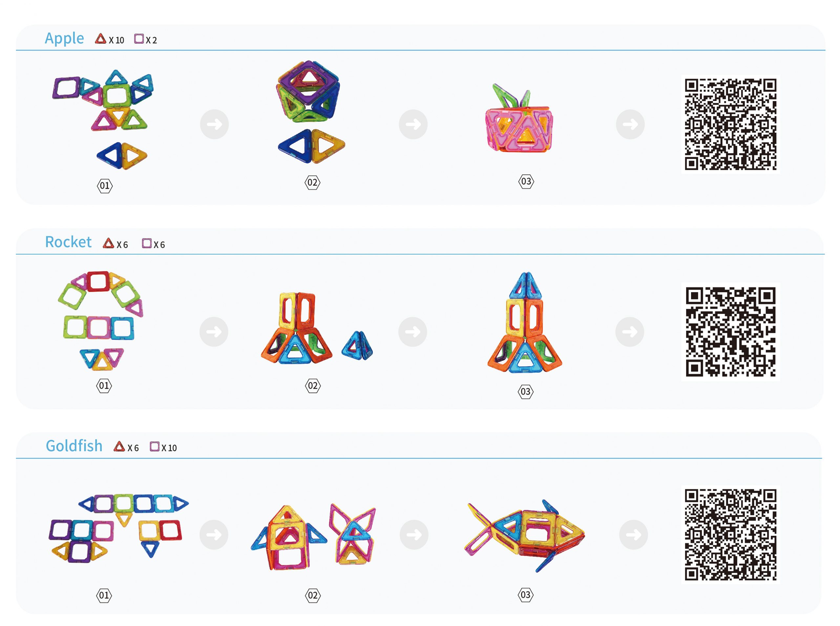Viewport: 840px width, 626px height.
Task: Click the square piece icon beside Rocket title
Action: [x=147, y=243]
